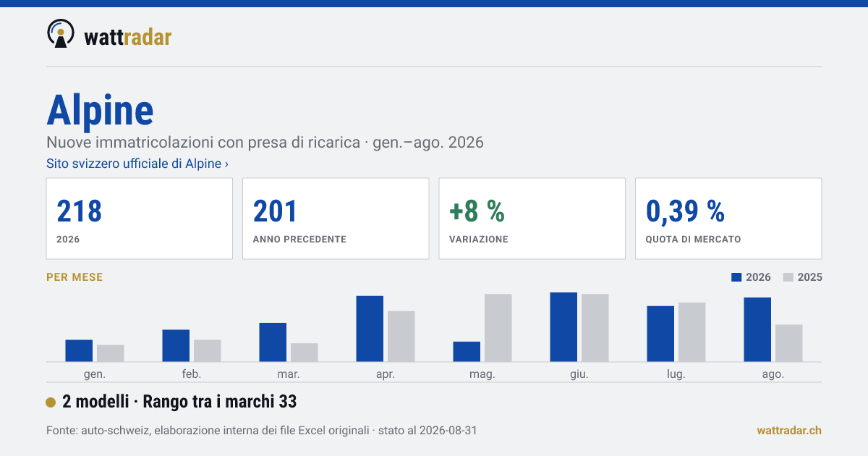Click the blue 2026 bar for giu.
Viewport: 868px width, 456px height.
pos(563,327)
